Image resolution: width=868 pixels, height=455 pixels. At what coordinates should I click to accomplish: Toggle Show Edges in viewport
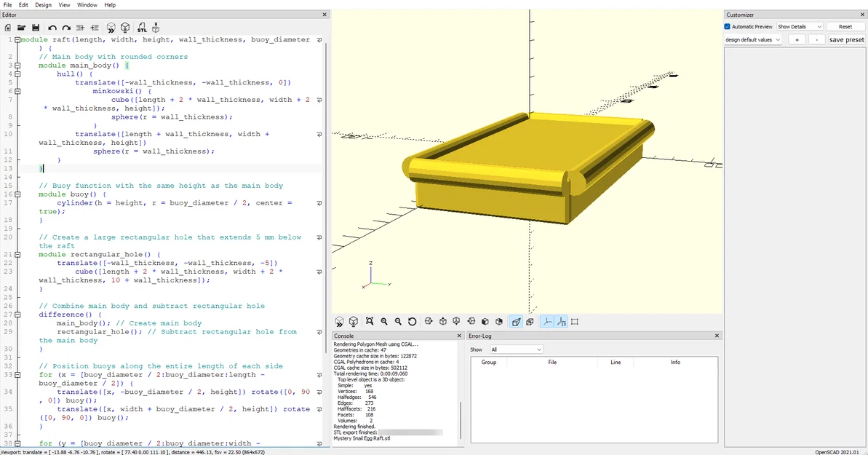click(575, 322)
